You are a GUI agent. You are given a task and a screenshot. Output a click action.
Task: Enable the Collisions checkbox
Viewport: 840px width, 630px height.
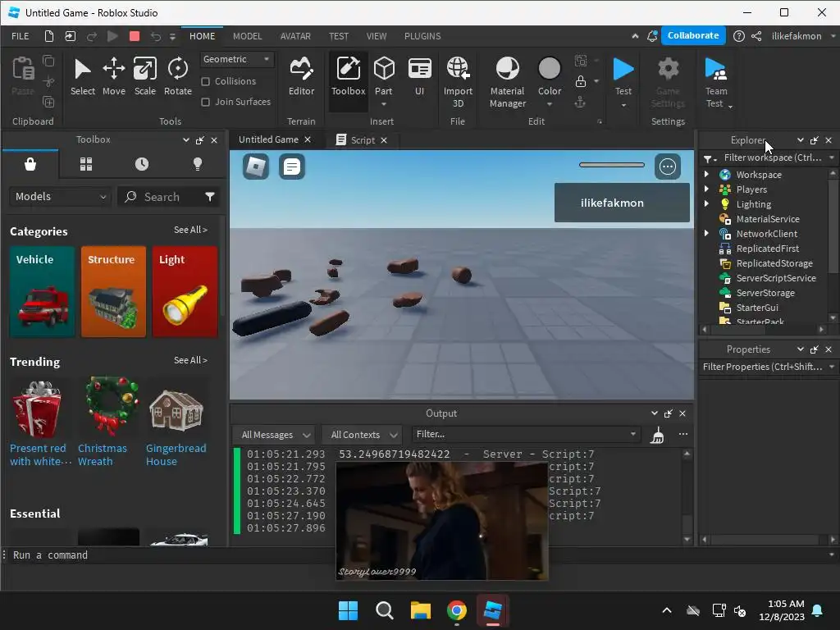click(x=206, y=81)
